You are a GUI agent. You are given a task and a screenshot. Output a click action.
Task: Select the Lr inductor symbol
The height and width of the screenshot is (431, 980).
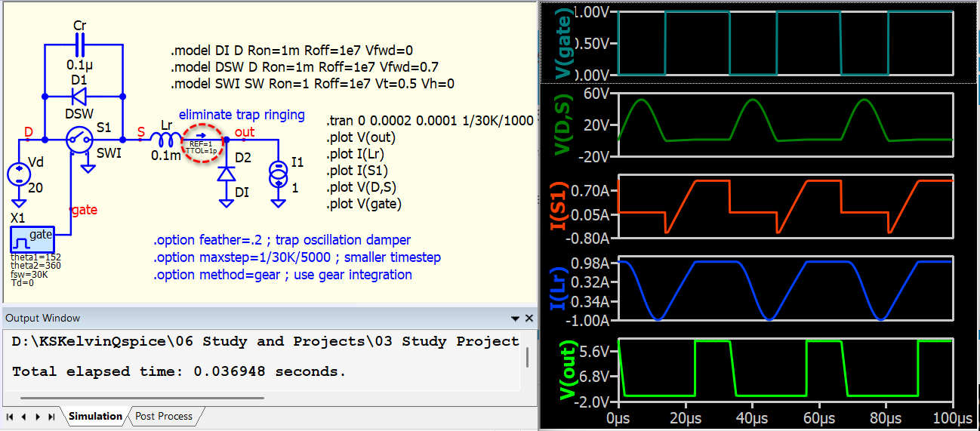point(164,140)
